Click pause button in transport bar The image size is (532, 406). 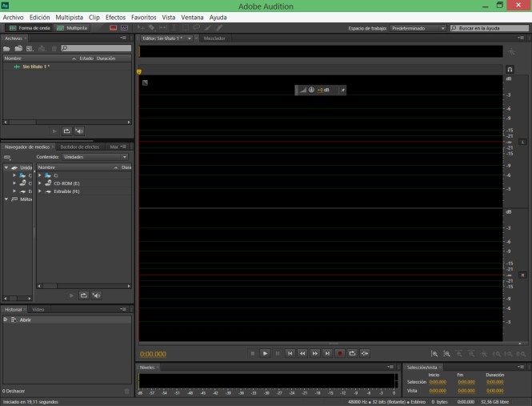click(278, 353)
